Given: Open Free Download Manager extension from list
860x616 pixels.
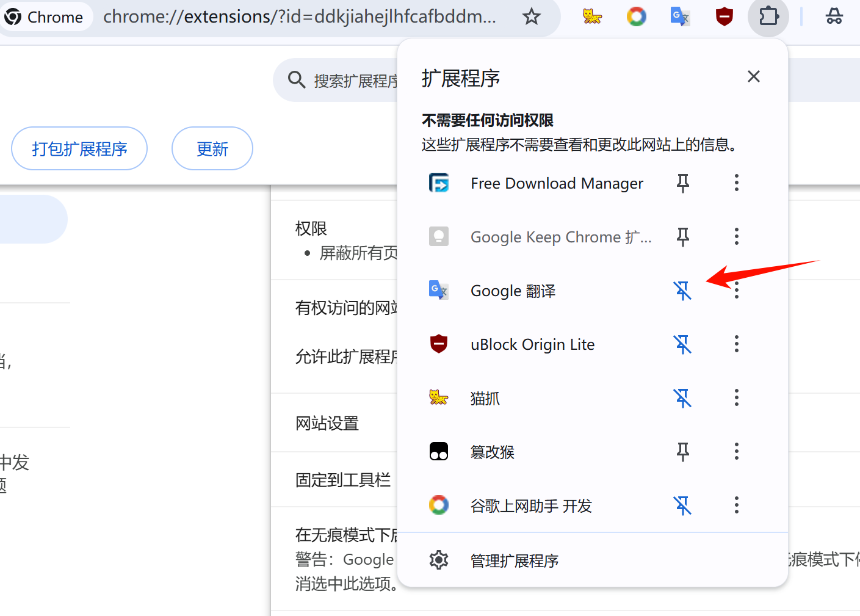Looking at the screenshot, I should [x=557, y=183].
